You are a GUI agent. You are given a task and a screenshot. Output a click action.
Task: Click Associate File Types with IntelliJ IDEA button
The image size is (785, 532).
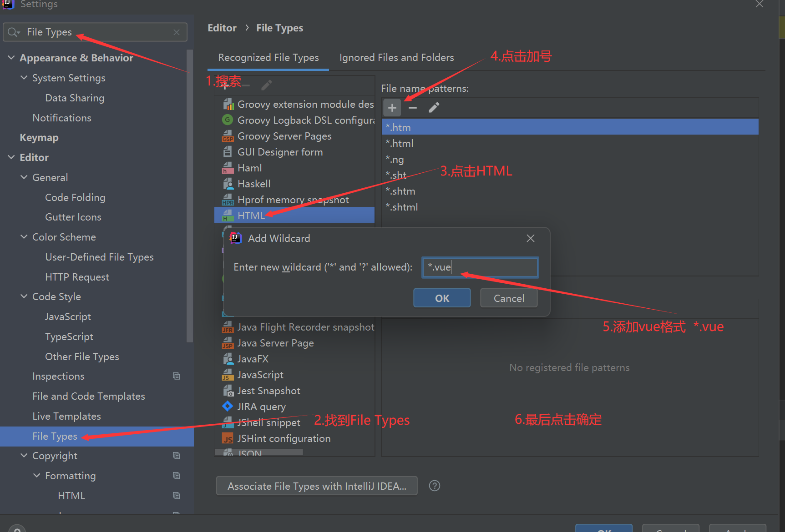pyautogui.click(x=317, y=486)
